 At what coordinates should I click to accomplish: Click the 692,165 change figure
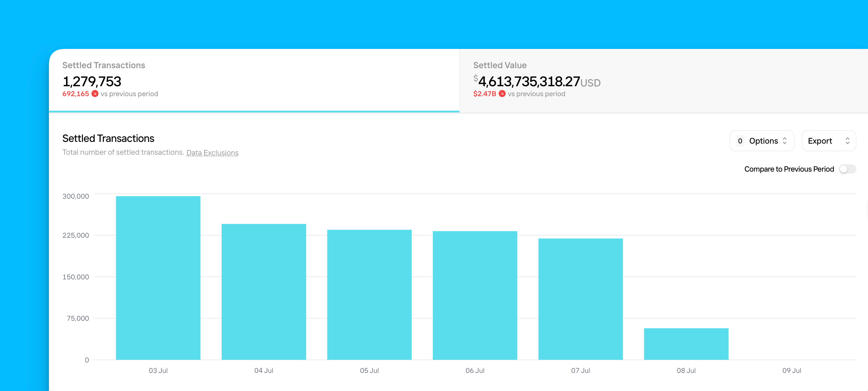pos(75,94)
